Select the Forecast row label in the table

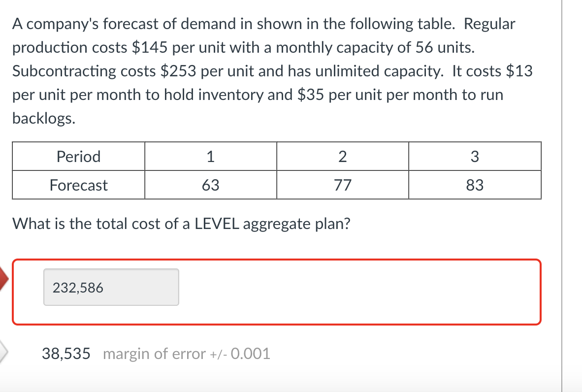78,185
